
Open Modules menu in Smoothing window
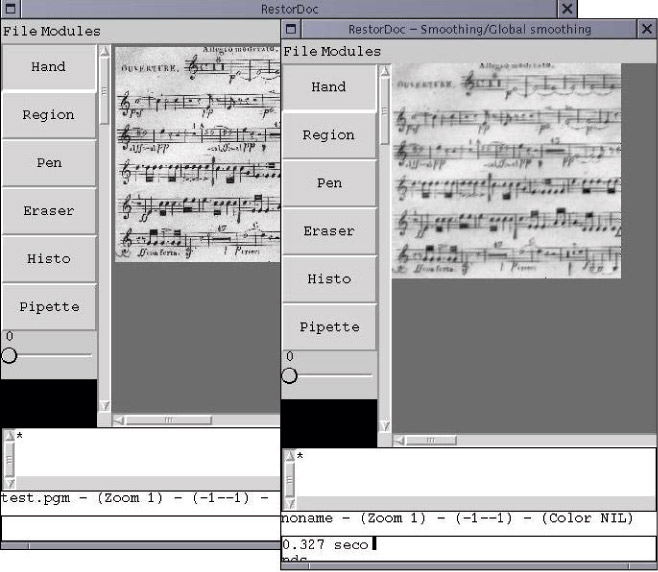(x=351, y=52)
